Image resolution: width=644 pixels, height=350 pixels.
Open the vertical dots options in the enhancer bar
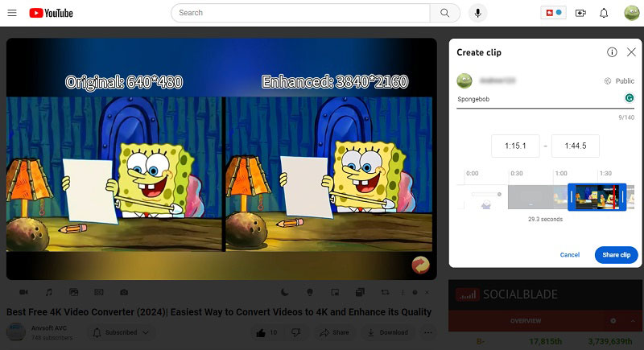coord(402,292)
